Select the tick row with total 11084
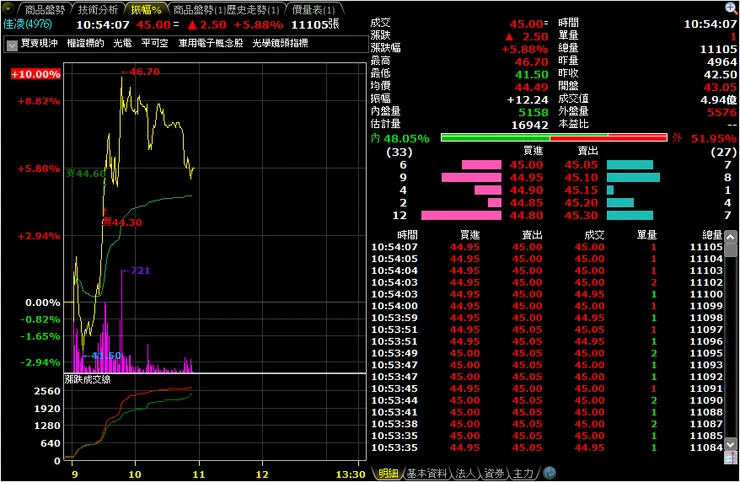The image size is (740, 482). pos(547,448)
